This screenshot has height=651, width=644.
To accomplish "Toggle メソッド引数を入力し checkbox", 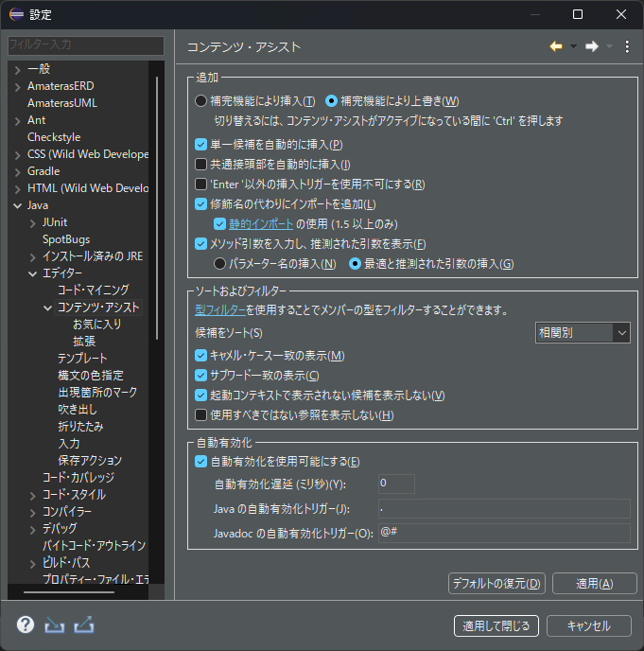I will [200, 244].
